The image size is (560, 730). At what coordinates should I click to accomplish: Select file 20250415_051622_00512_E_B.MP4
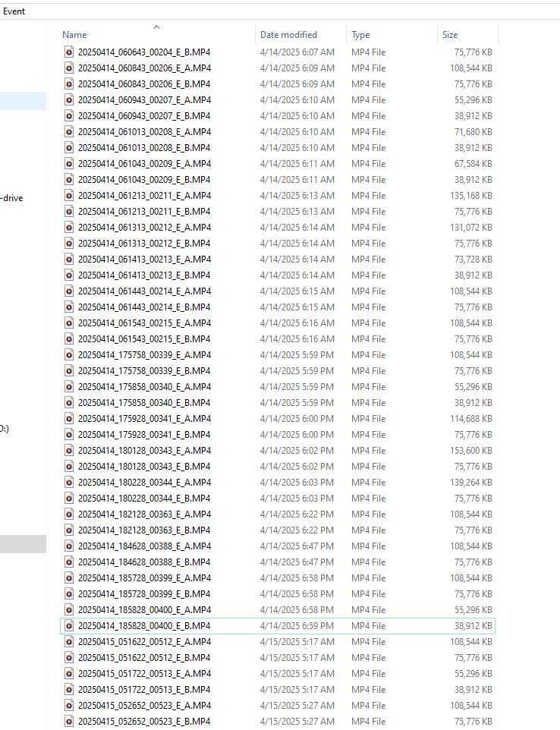(144, 658)
